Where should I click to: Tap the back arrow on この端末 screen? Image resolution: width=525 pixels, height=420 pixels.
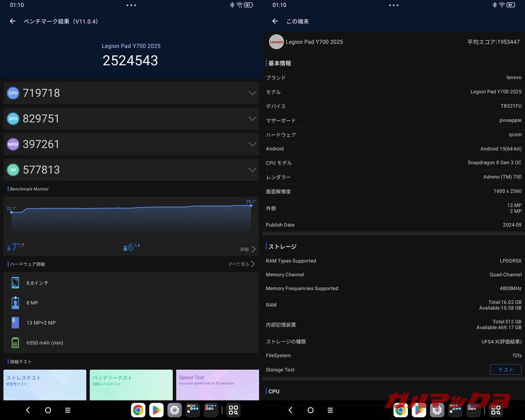275,21
